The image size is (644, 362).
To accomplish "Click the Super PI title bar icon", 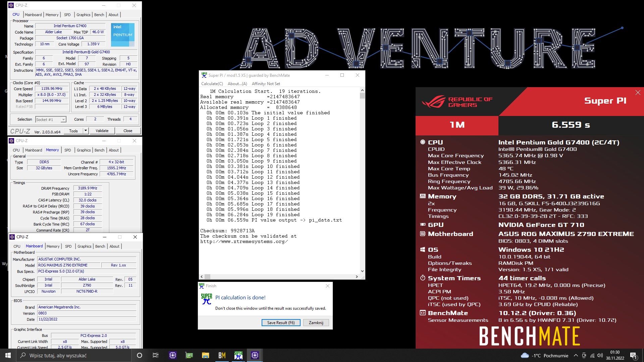I will [204, 75].
